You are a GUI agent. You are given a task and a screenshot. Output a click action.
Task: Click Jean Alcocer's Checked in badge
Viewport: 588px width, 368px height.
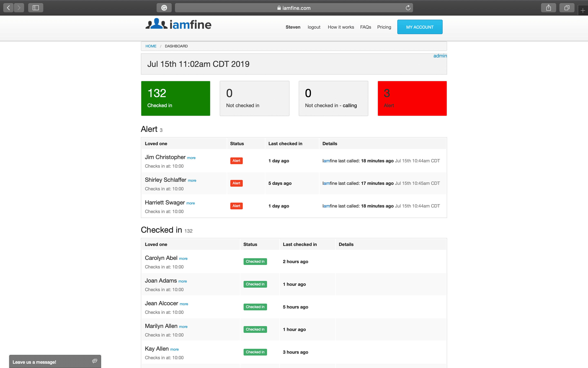255,307
